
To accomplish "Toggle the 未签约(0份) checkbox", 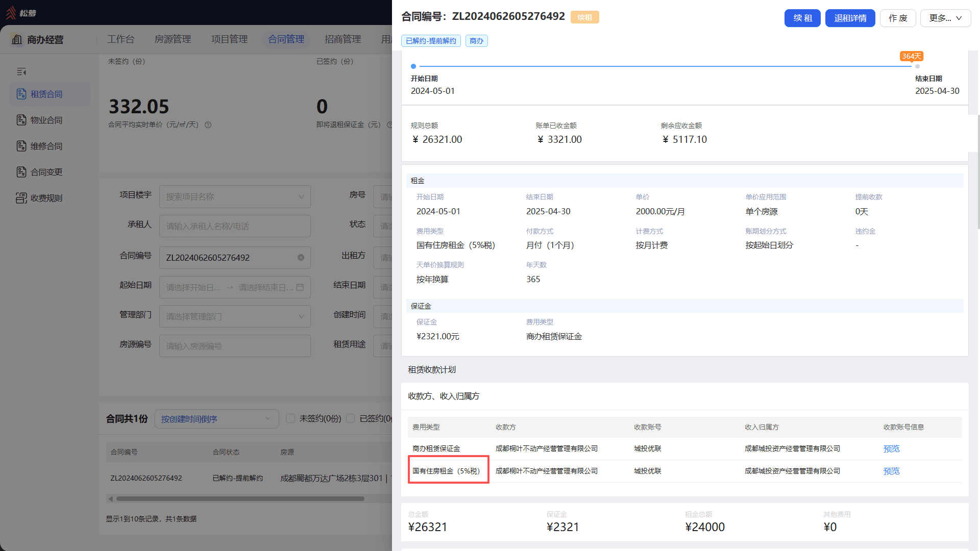I will coord(290,418).
